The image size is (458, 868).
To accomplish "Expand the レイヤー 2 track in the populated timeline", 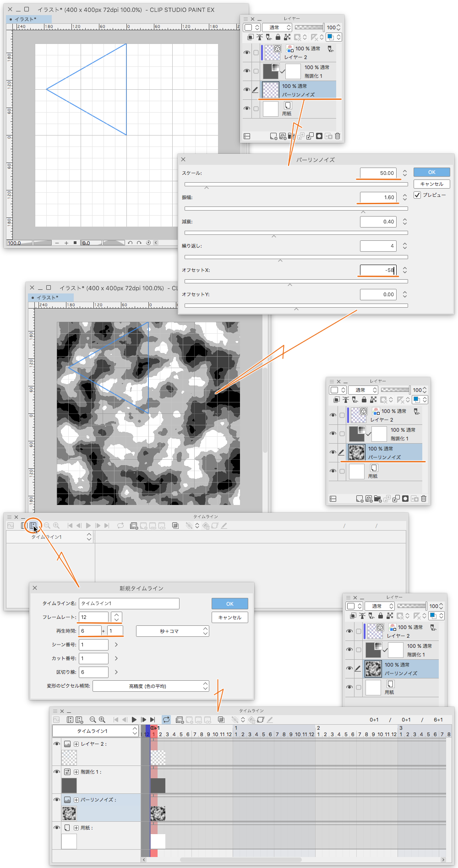I will [76, 744].
